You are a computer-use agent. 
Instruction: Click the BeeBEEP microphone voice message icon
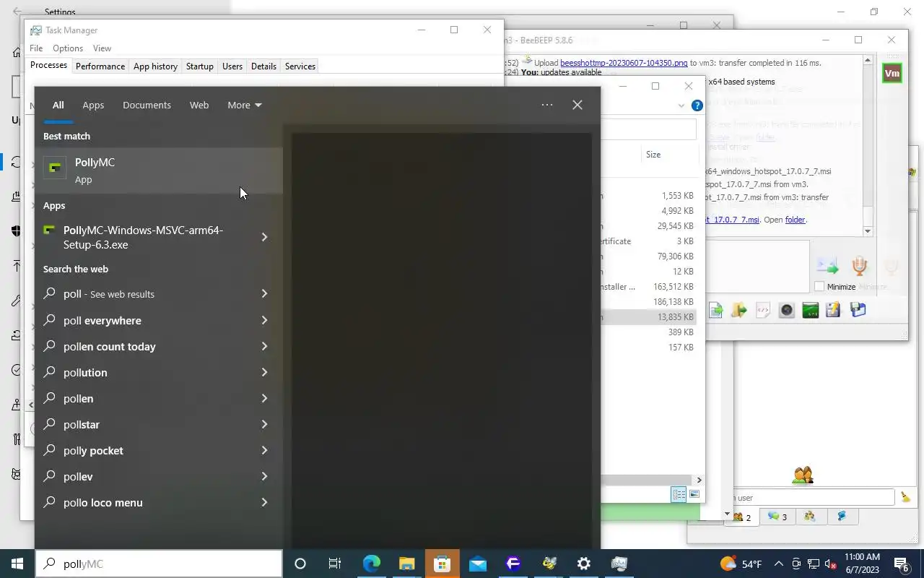[859, 266]
